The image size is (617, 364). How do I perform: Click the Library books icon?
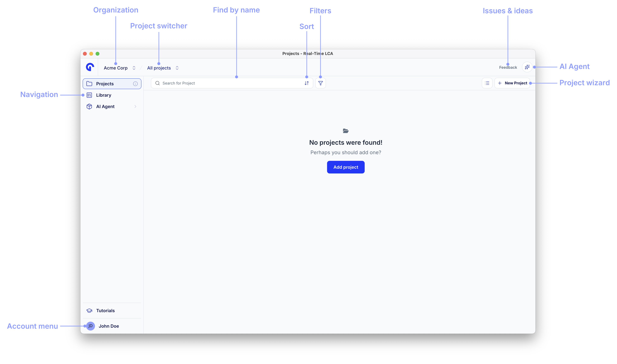click(x=89, y=95)
